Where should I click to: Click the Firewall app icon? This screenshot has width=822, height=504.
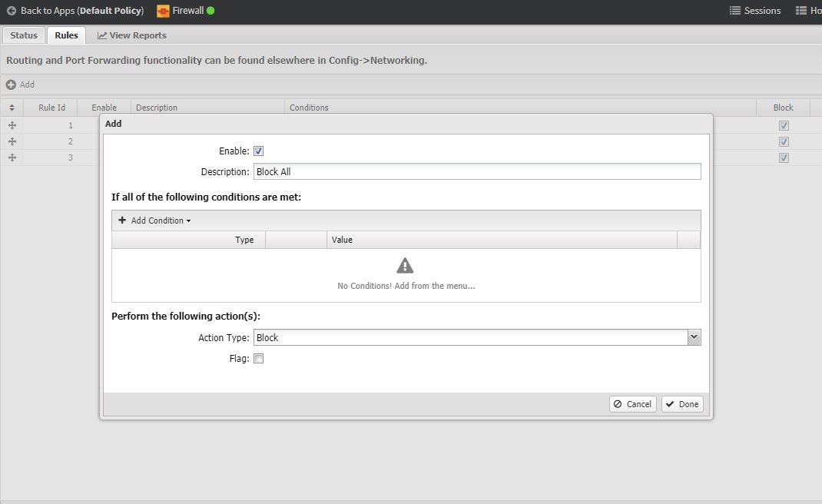point(163,11)
